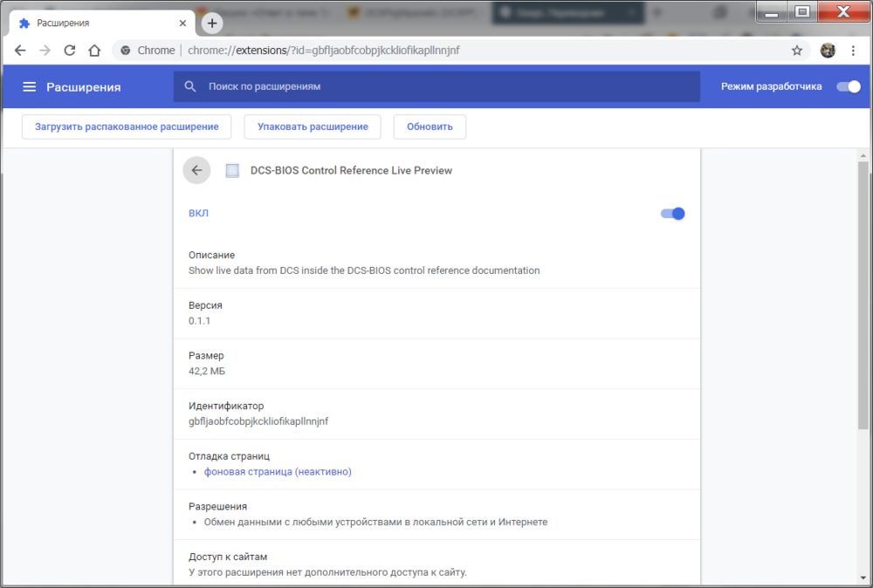Click Загрузить распакованное расширение button
This screenshot has height=588, width=873.
pyautogui.click(x=127, y=126)
